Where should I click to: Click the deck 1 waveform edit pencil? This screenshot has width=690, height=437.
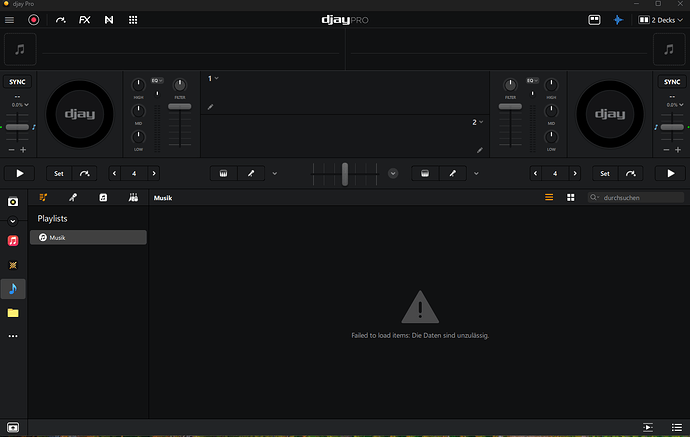(x=210, y=106)
